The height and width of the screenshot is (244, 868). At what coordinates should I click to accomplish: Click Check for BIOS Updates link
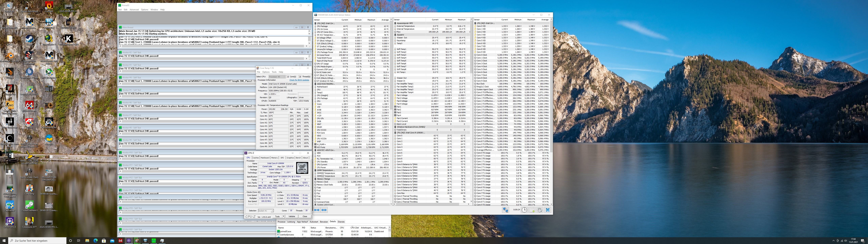[x=299, y=80]
